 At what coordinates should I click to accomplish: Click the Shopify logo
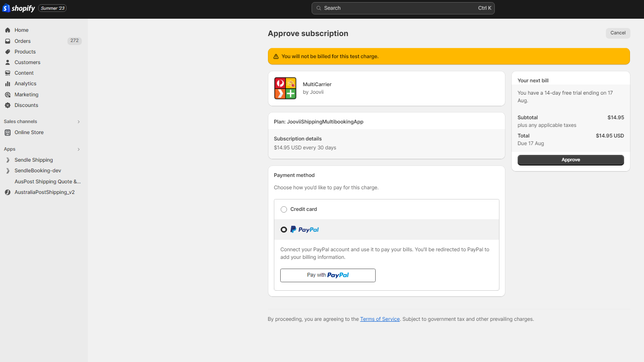pyautogui.click(x=18, y=8)
